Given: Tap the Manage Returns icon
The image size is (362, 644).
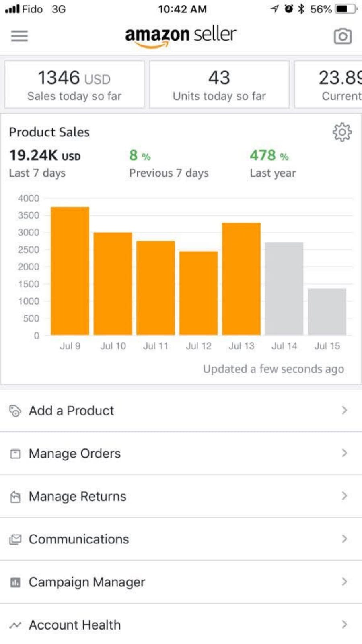Looking at the screenshot, I should [15, 497].
